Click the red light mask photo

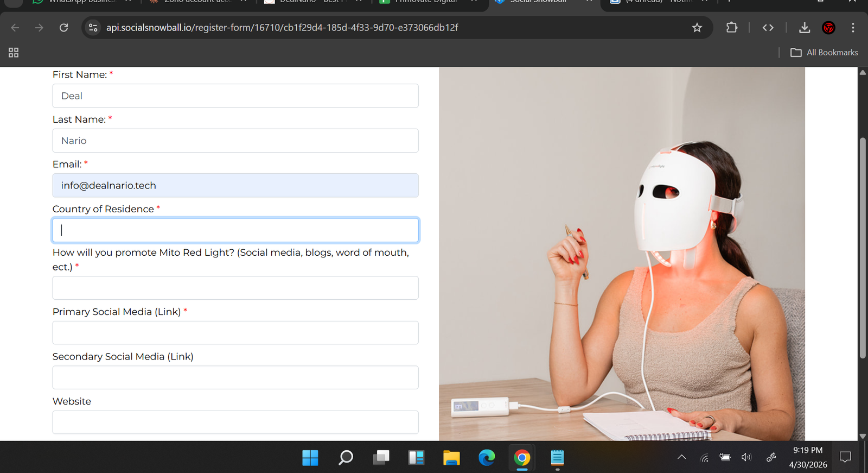point(622,254)
